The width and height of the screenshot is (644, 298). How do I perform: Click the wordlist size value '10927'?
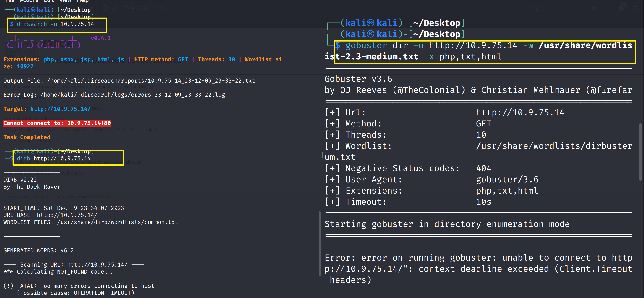point(25,67)
